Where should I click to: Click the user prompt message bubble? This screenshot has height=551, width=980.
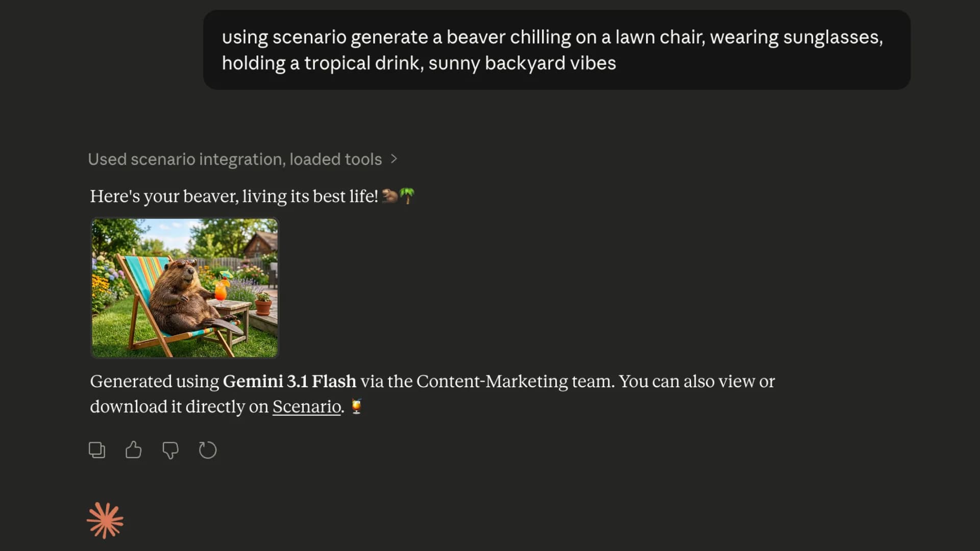coord(556,50)
